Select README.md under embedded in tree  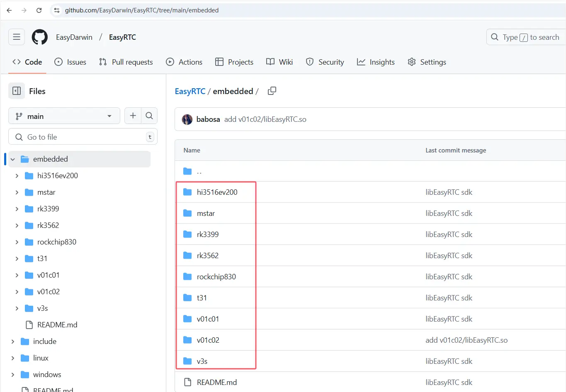point(57,324)
